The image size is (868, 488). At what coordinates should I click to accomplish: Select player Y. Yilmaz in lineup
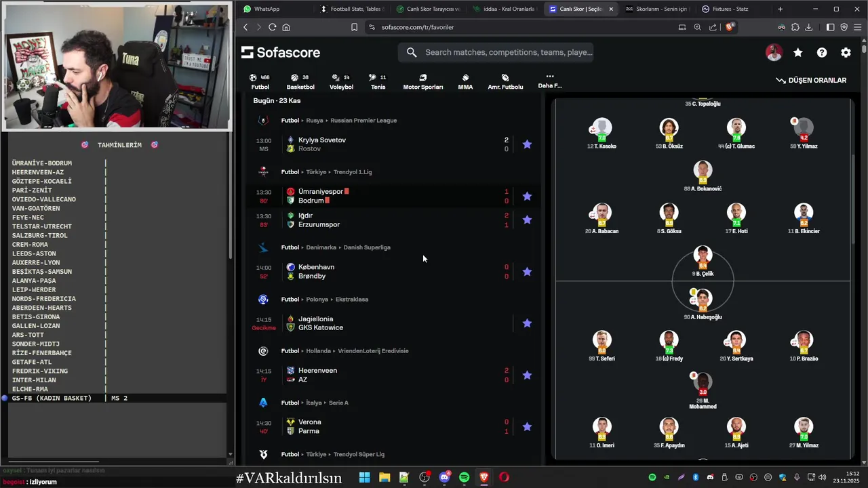pos(804,134)
